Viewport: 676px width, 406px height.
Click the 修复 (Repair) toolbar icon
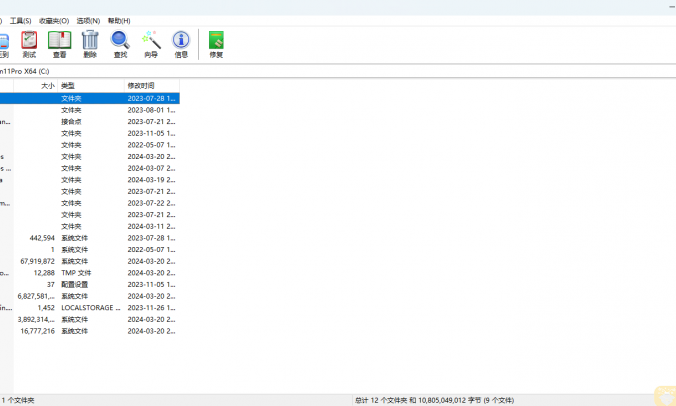click(x=216, y=44)
